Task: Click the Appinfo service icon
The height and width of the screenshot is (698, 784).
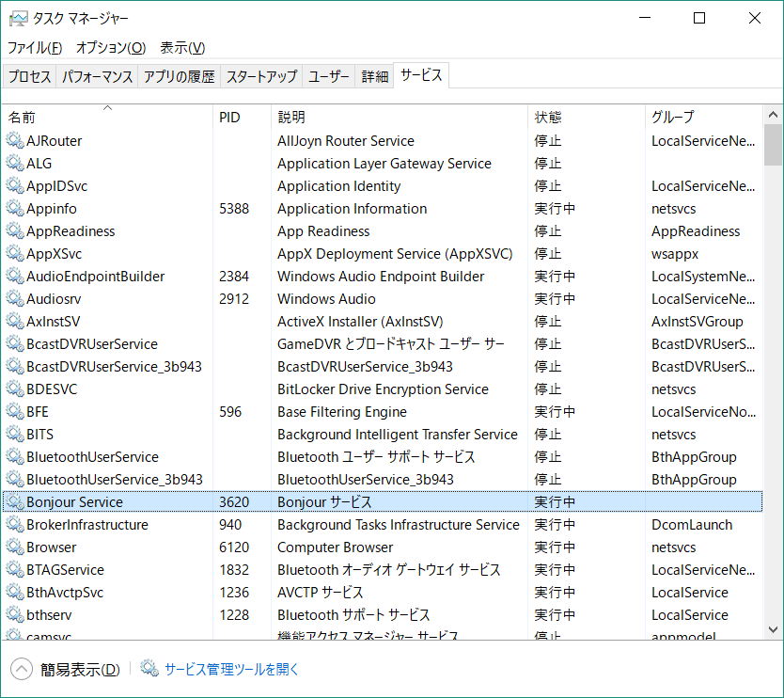Action: click(15, 208)
